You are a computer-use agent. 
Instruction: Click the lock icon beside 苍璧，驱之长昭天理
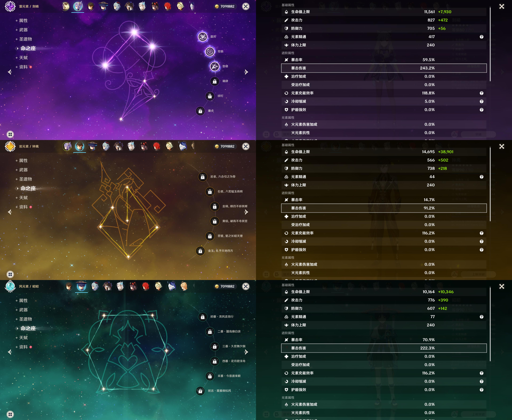210,236
